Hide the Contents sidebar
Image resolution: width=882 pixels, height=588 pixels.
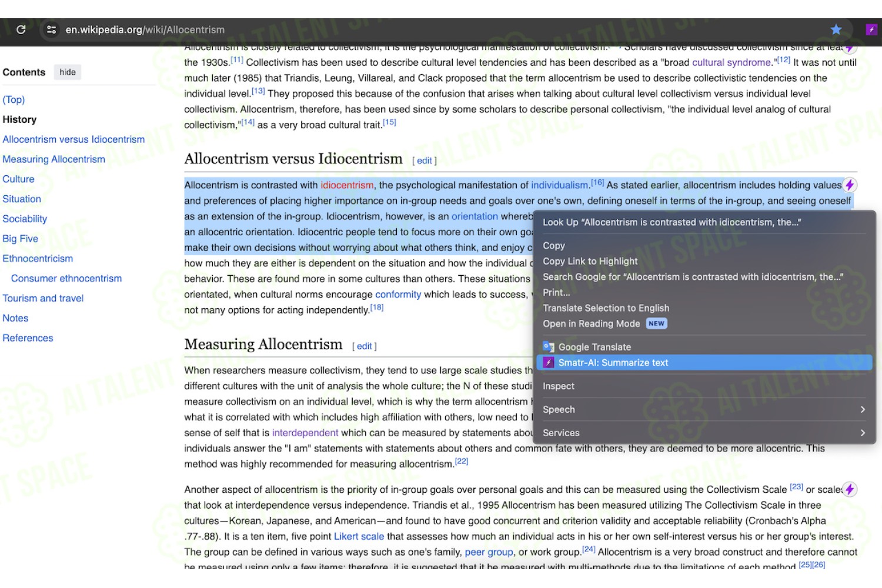point(68,72)
